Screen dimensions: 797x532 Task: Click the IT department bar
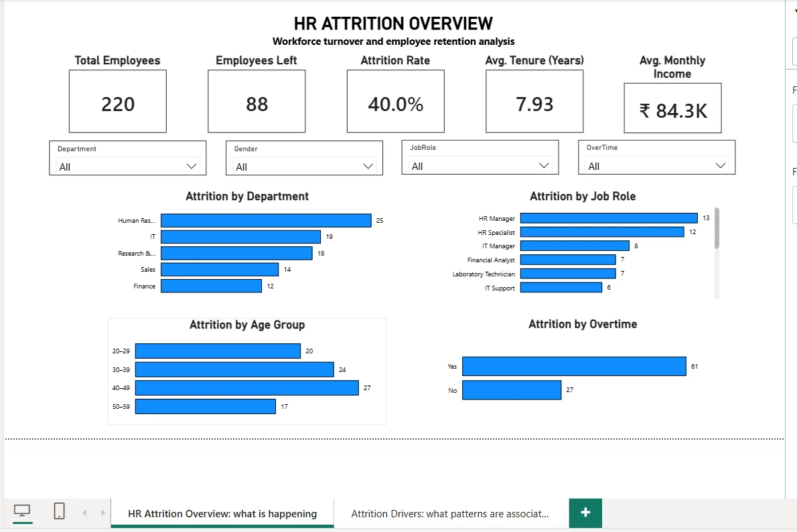coord(241,237)
